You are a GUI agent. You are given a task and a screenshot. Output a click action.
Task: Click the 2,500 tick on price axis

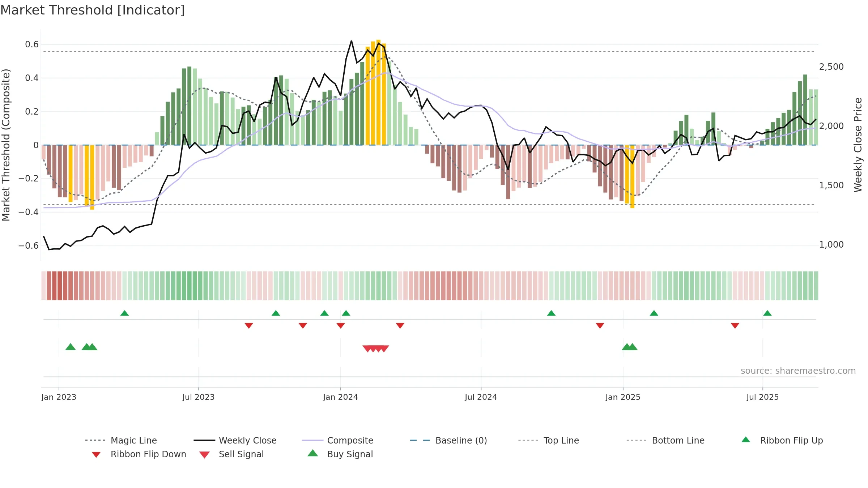pyautogui.click(x=831, y=67)
